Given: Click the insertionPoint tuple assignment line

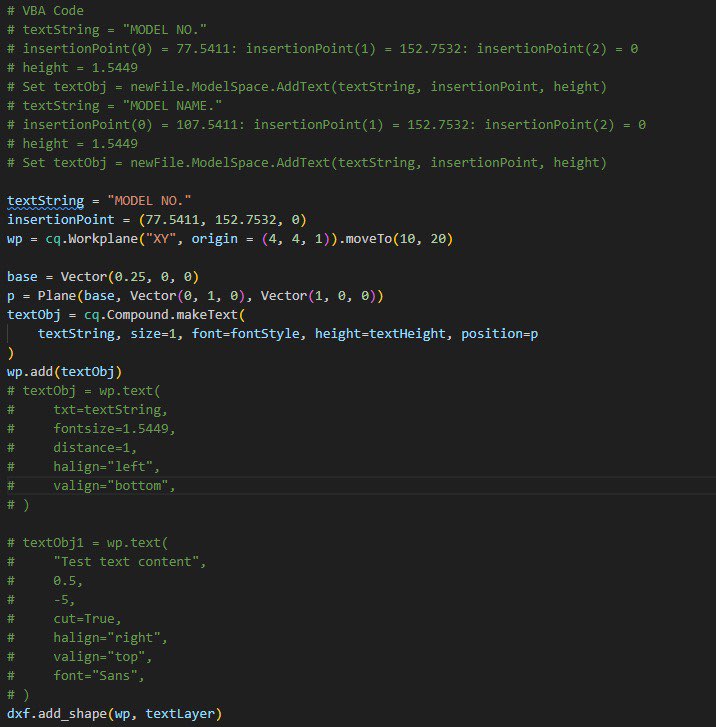Looking at the screenshot, I should (x=157, y=220).
